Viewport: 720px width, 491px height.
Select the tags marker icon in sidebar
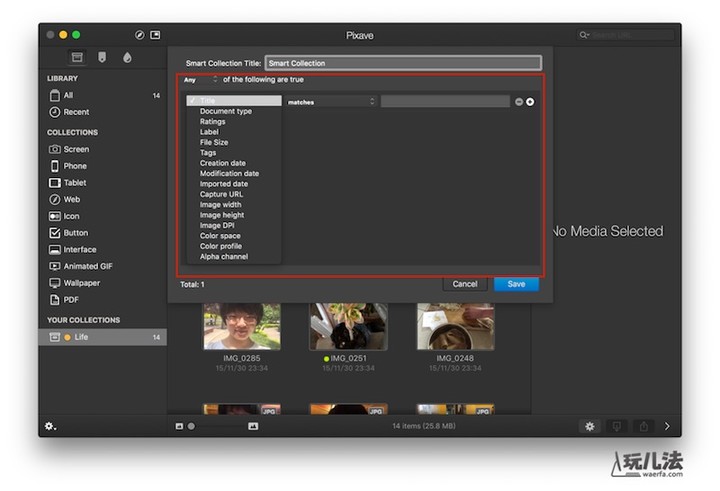(x=102, y=57)
